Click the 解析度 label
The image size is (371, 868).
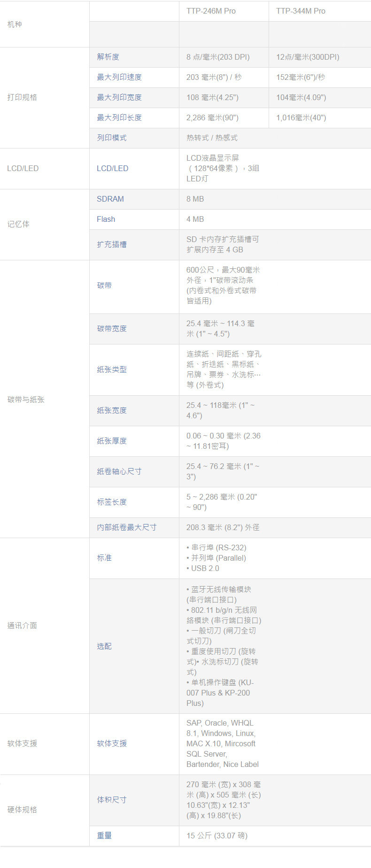108,57
